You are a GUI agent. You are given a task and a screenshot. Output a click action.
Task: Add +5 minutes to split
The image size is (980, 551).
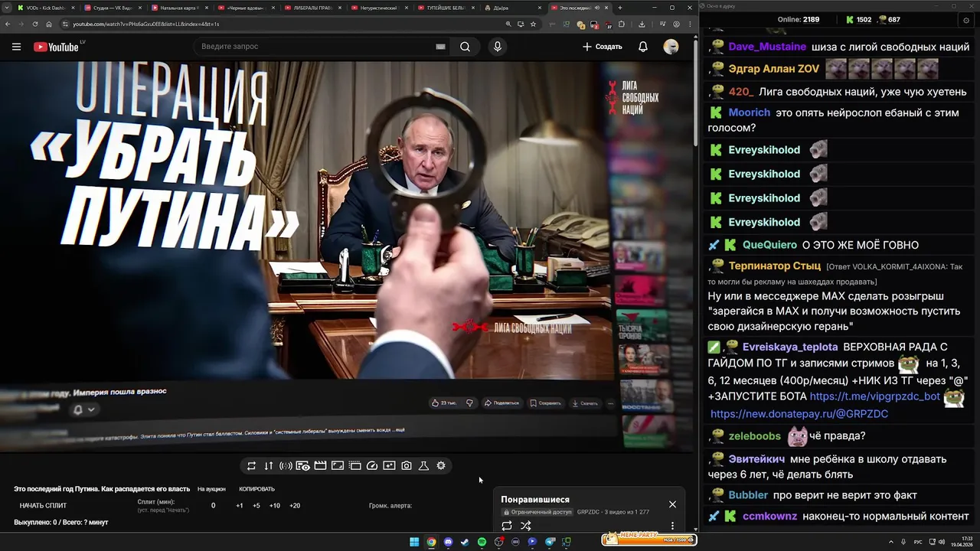pyautogui.click(x=256, y=506)
